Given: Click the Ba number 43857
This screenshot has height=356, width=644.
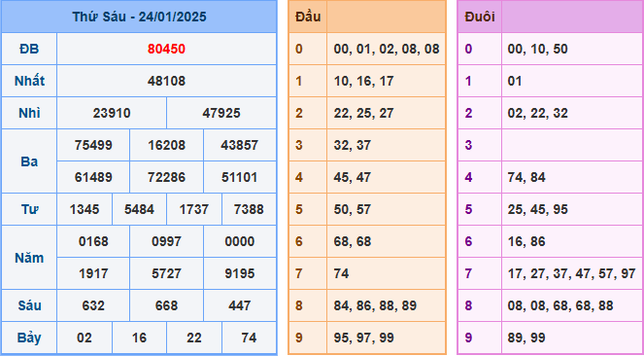Looking at the screenshot, I should tap(240, 145).
